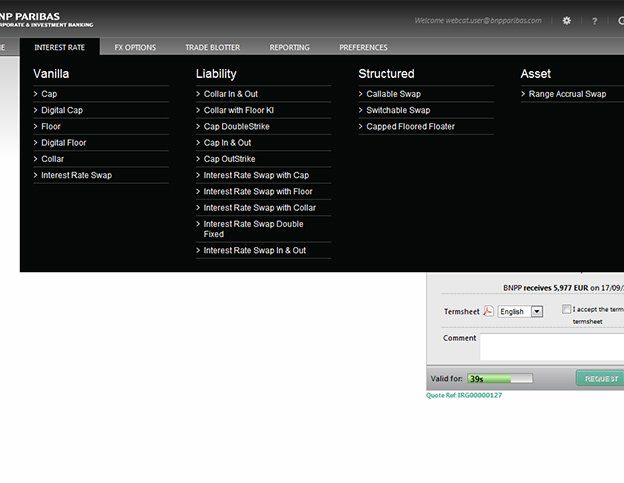Open help via the question mark icon

coord(595,21)
